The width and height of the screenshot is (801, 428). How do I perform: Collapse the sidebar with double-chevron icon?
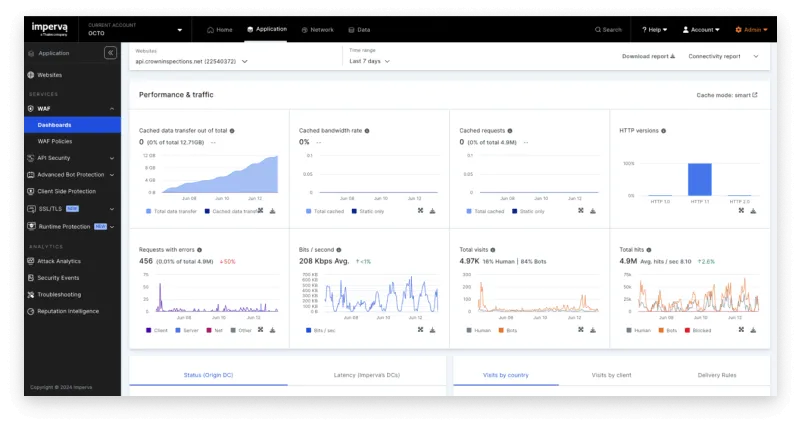click(x=110, y=53)
